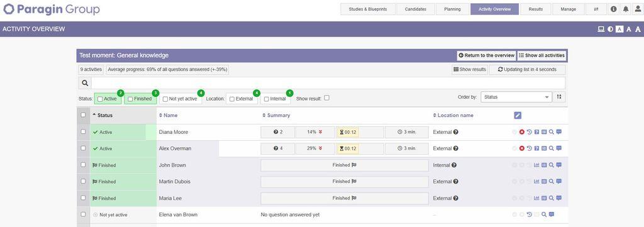This screenshot has height=227, width=644.
Task: Open the comment icon for Maria Lee
Action: pos(558,198)
